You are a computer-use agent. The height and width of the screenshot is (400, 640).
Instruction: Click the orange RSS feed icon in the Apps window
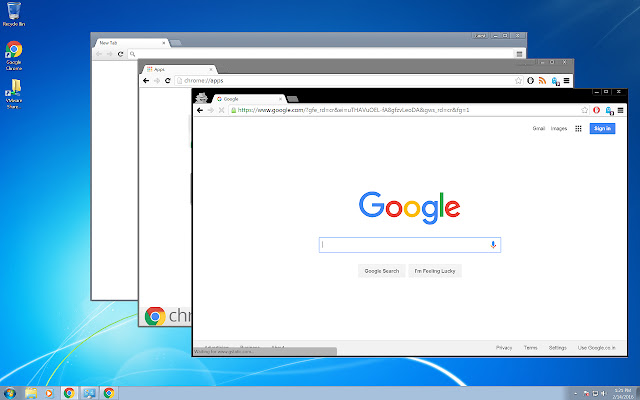542,81
